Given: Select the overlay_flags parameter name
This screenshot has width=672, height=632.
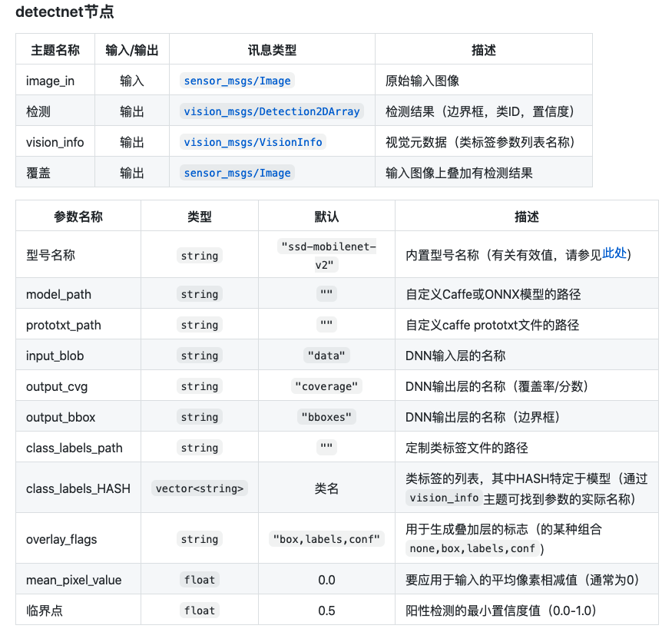Looking at the screenshot, I should tap(61, 539).
